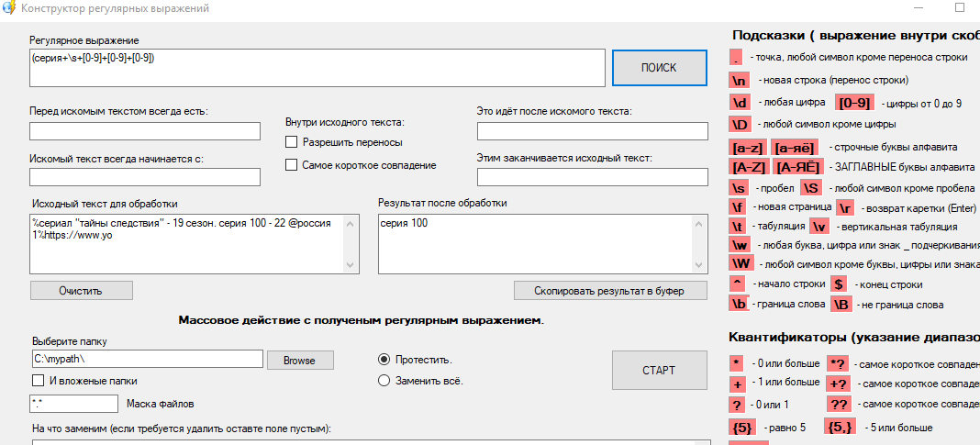Click the \d any-digit hint token
980x445 pixels.
pos(741,102)
